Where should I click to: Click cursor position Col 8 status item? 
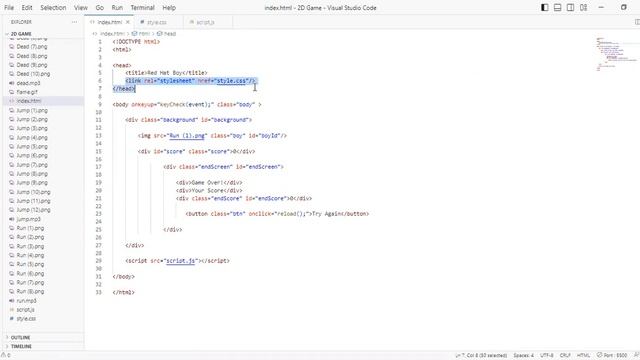(x=481, y=355)
